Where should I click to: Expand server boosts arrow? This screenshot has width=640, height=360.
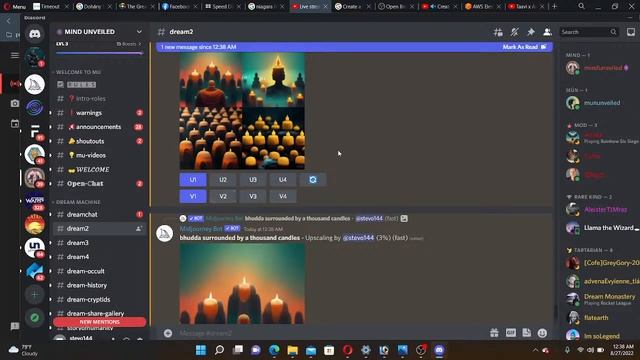click(x=140, y=44)
